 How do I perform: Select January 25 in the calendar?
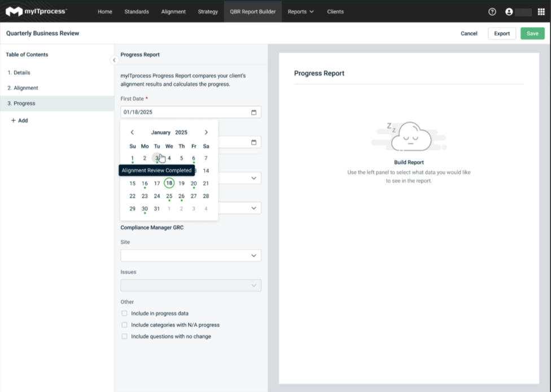click(169, 196)
